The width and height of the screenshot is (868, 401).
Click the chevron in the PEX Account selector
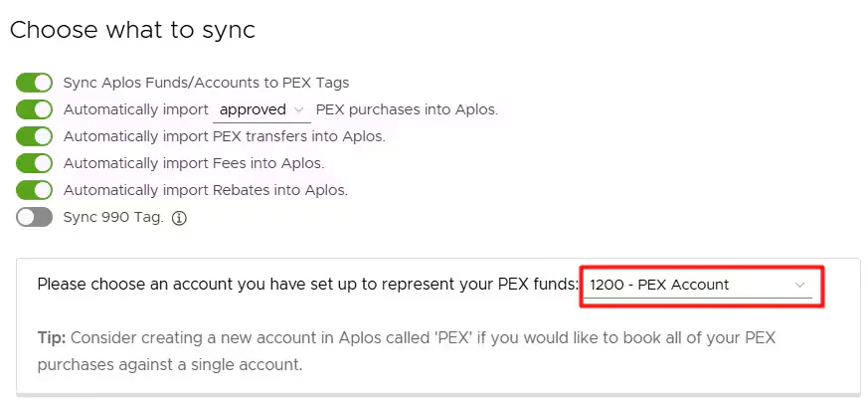[799, 286]
